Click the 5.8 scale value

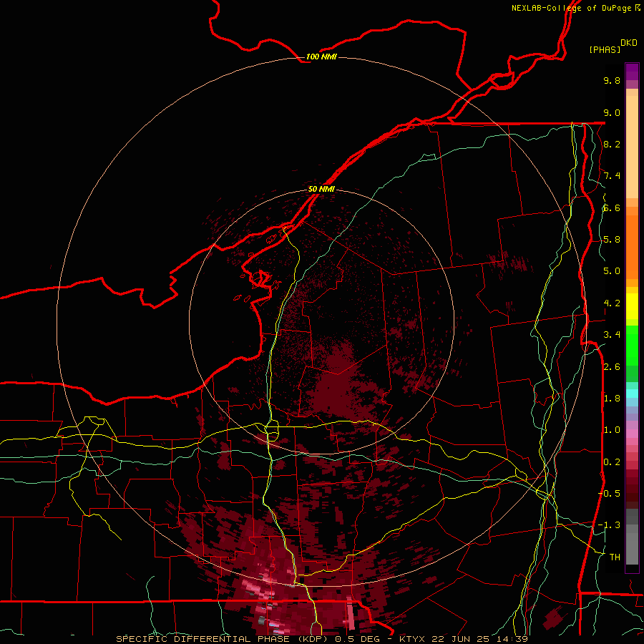tap(612, 240)
